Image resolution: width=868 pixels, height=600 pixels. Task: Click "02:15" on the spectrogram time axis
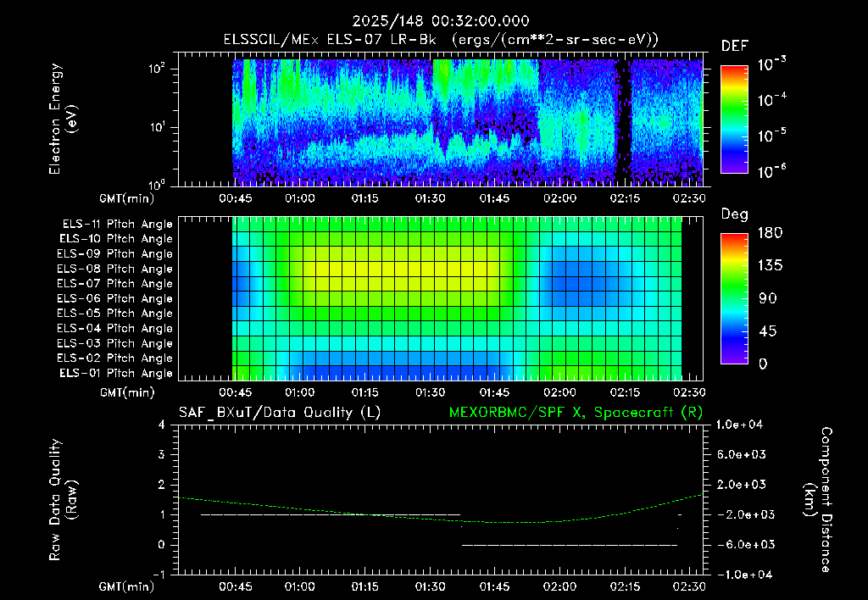click(x=625, y=198)
